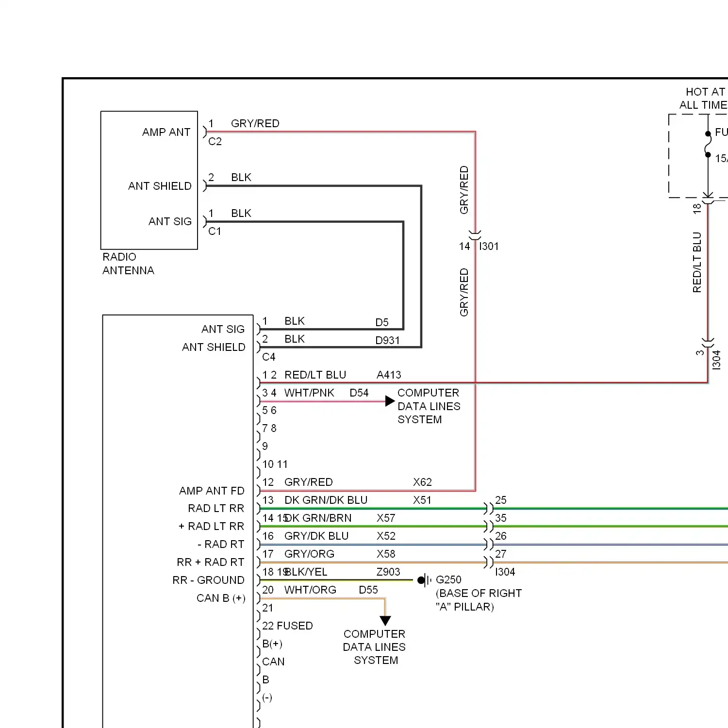The height and width of the screenshot is (728, 728).
Task: Click circuit code D5
Action: coord(382,322)
